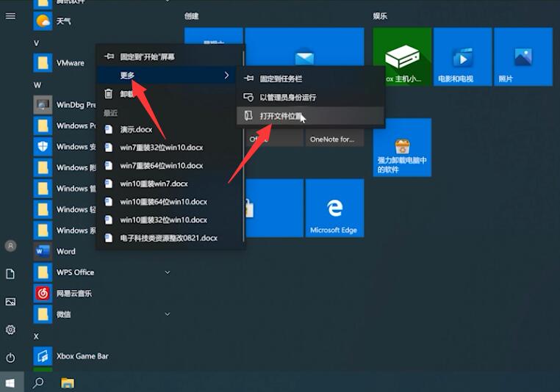Click the 娱乐 tile group title
This screenshot has width=560, height=392.
pyautogui.click(x=380, y=16)
